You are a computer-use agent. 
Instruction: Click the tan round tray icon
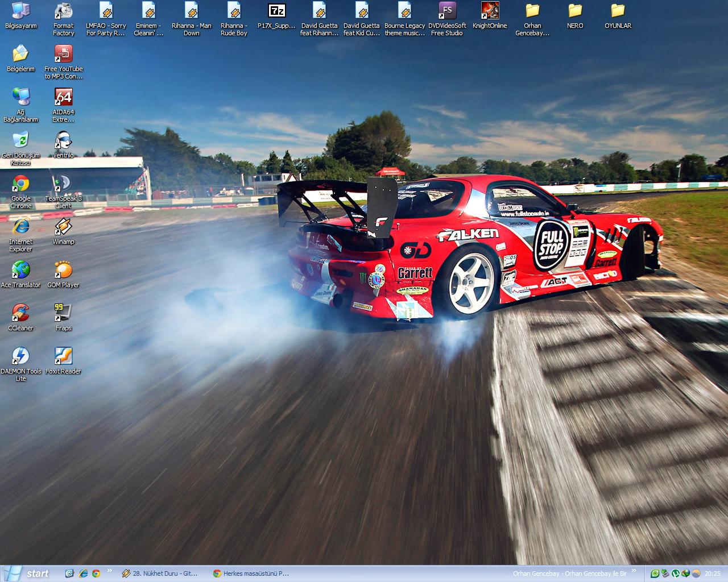pos(696,573)
